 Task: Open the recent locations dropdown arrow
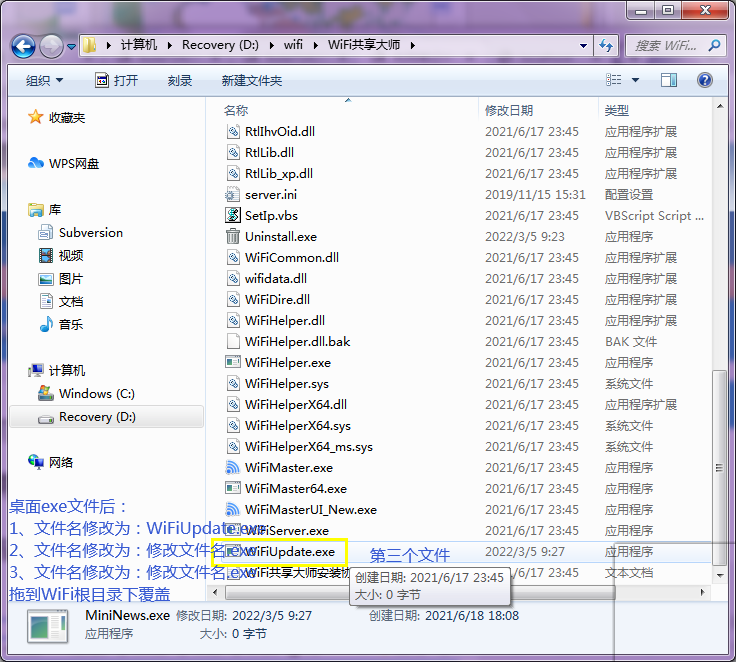(x=71, y=46)
